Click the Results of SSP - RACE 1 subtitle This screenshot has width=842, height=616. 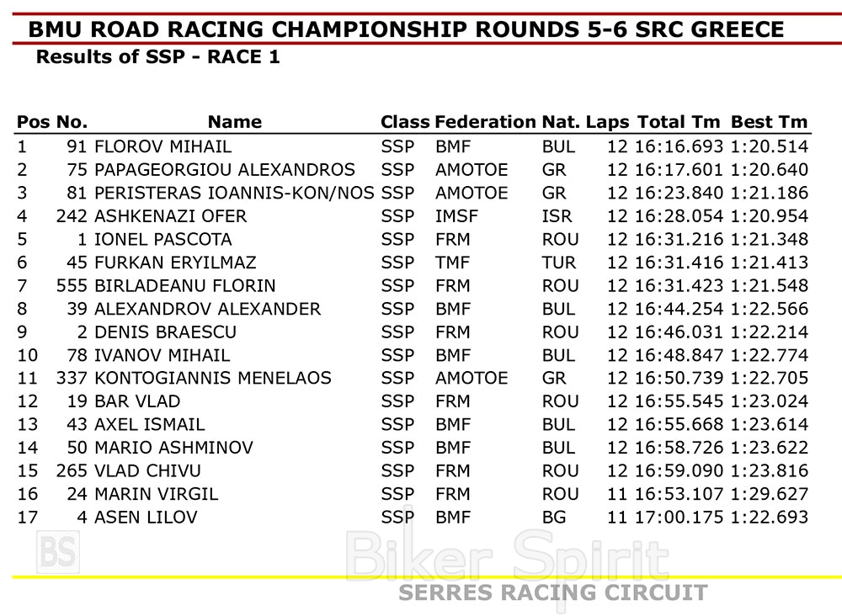point(157,57)
